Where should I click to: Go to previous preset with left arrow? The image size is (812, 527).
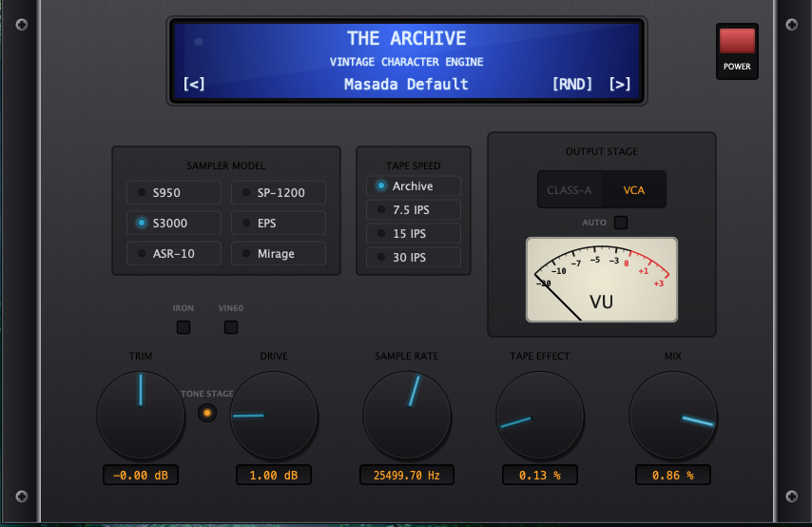194,84
